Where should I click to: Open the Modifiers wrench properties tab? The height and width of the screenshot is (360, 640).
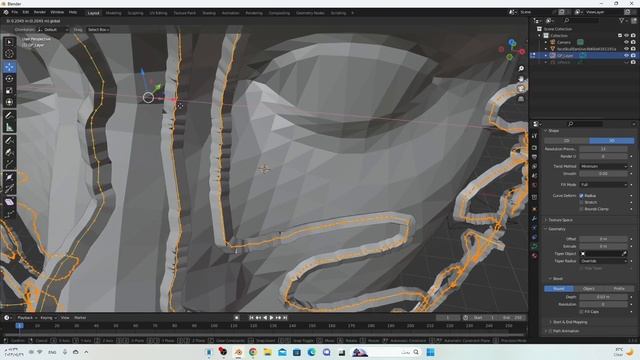534,219
